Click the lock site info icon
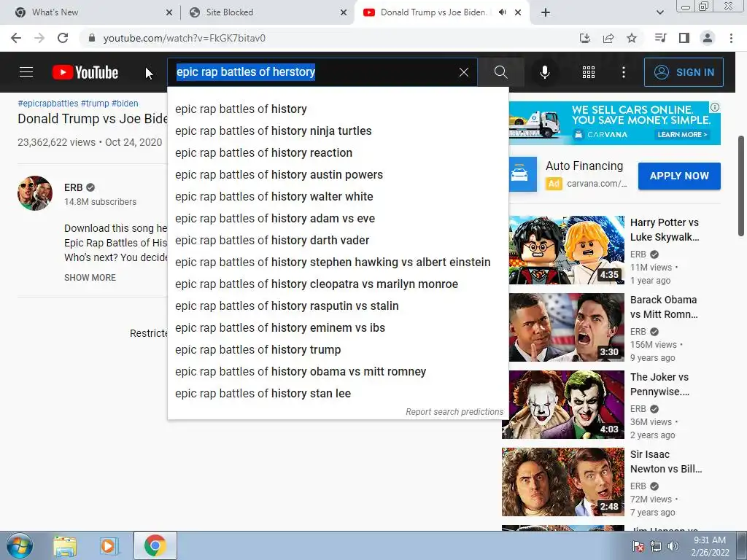 pyautogui.click(x=92, y=38)
